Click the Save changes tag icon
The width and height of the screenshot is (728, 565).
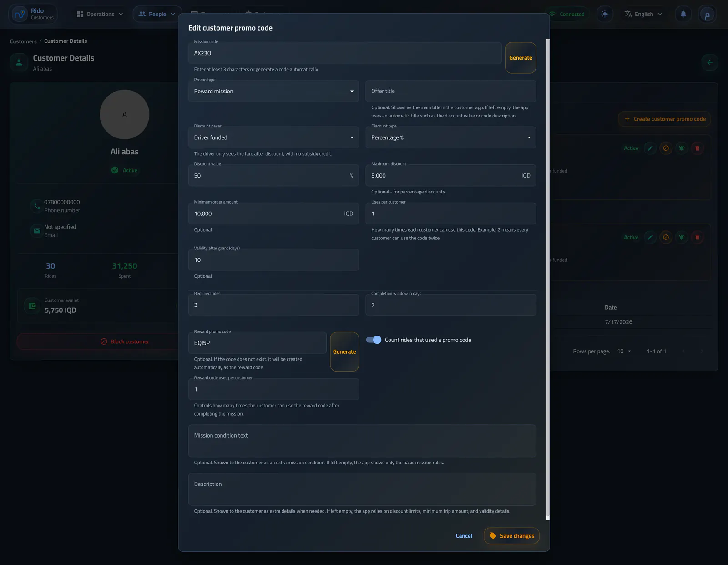click(493, 536)
